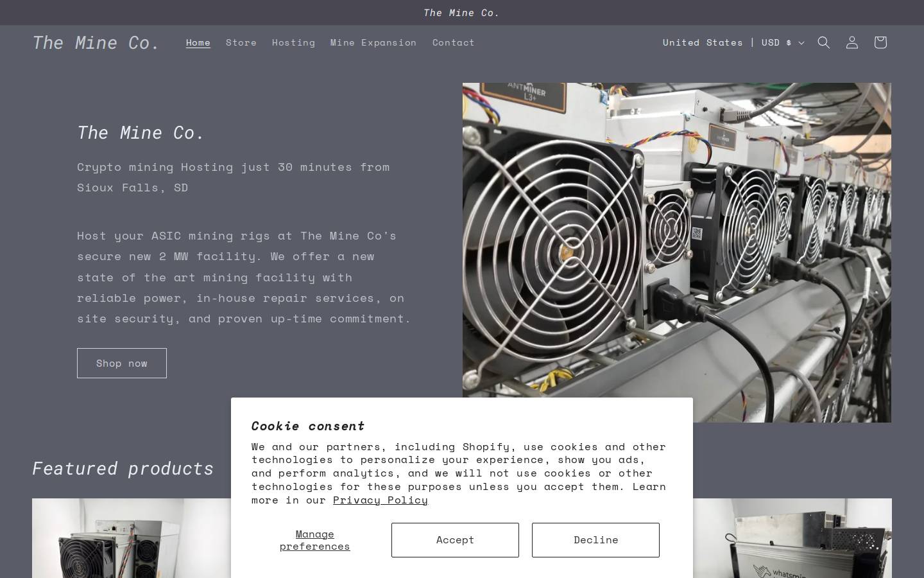Open the Store menu item

point(241,42)
